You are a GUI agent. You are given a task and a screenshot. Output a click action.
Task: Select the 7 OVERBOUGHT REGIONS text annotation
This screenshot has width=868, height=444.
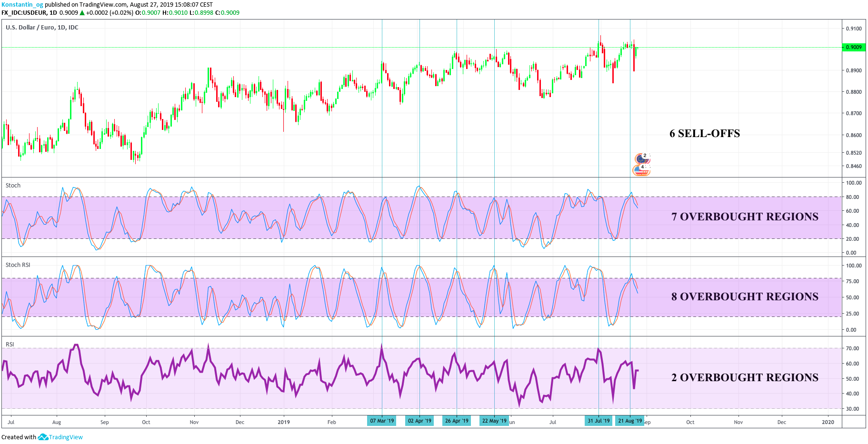[745, 217]
